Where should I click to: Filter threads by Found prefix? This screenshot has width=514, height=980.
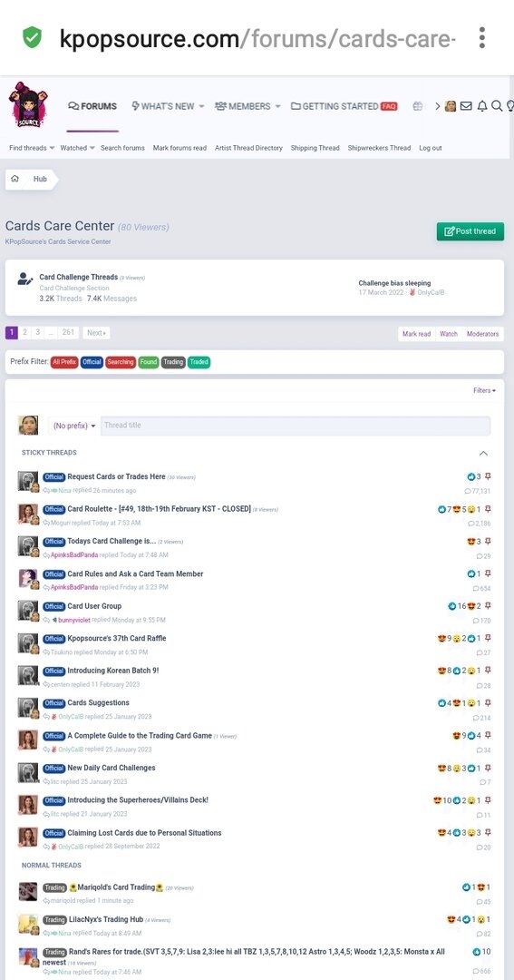pyautogui.click(x=149, y=362)
